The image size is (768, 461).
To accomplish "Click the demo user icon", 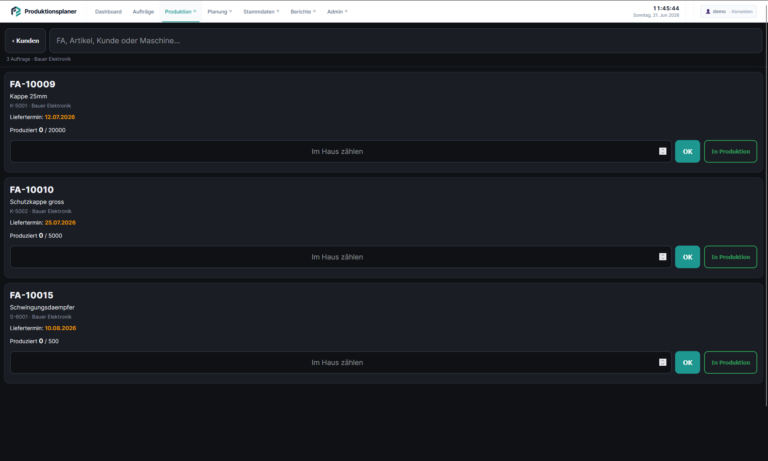I will [x=708, y=11].
